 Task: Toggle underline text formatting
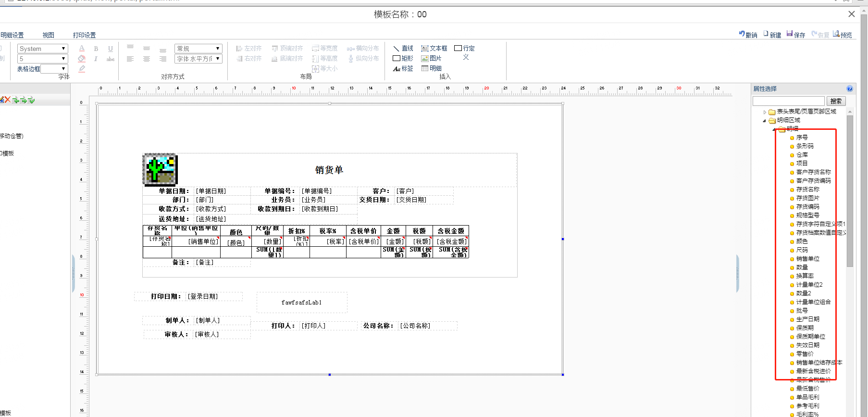click(111, 49)
